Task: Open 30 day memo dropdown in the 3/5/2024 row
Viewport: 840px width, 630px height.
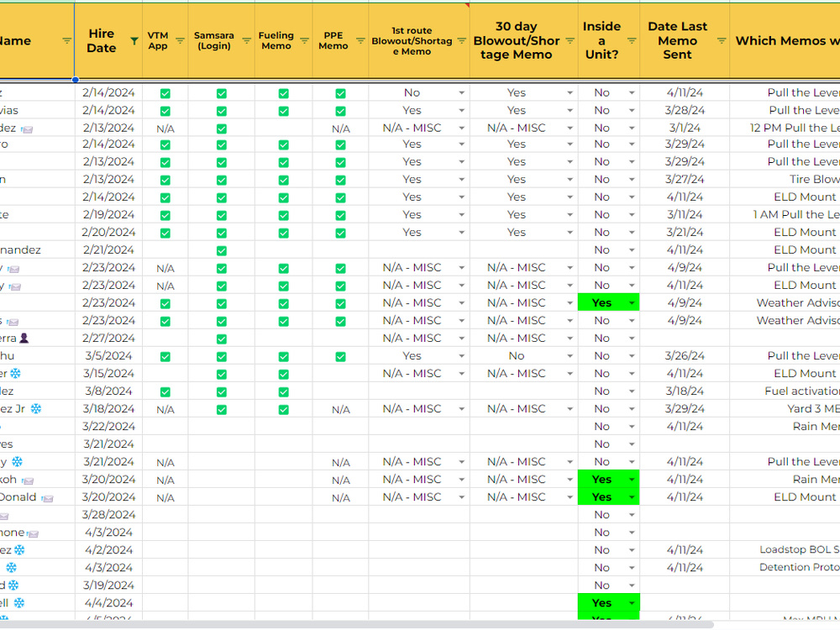Action: pos(570,356)
